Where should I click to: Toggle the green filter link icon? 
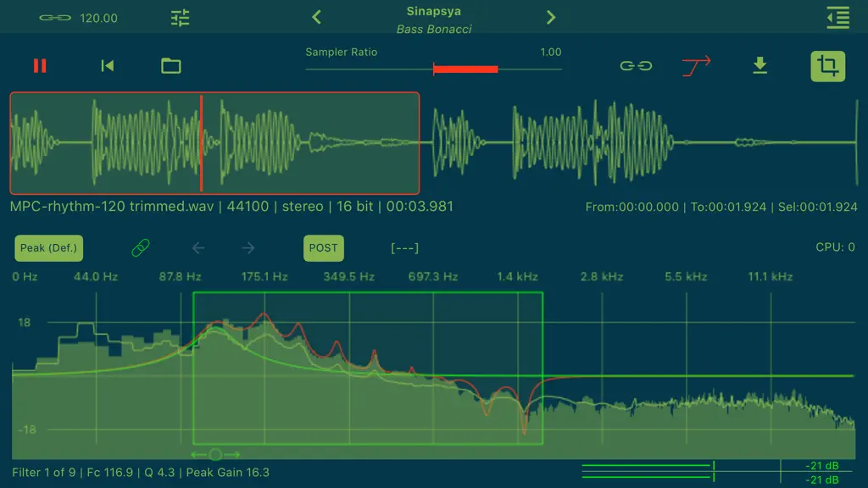pyautogui.click(x=141, y=247)
